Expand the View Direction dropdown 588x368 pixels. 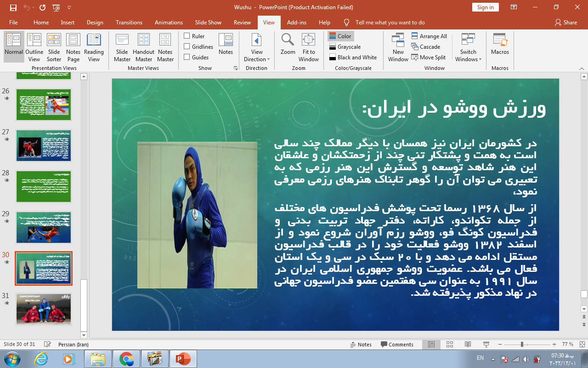click(x=257, y=55)
